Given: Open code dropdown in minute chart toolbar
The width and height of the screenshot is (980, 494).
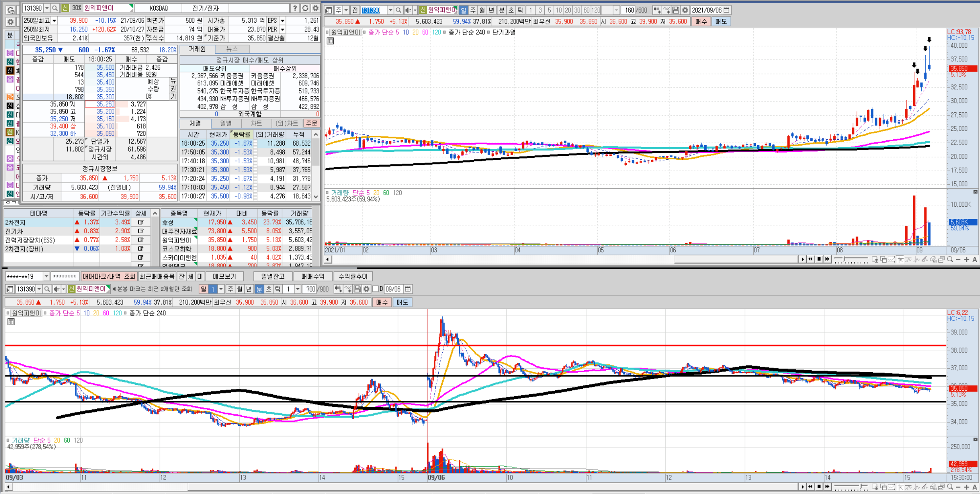Looking at the screenshot, I should [39, 289].
